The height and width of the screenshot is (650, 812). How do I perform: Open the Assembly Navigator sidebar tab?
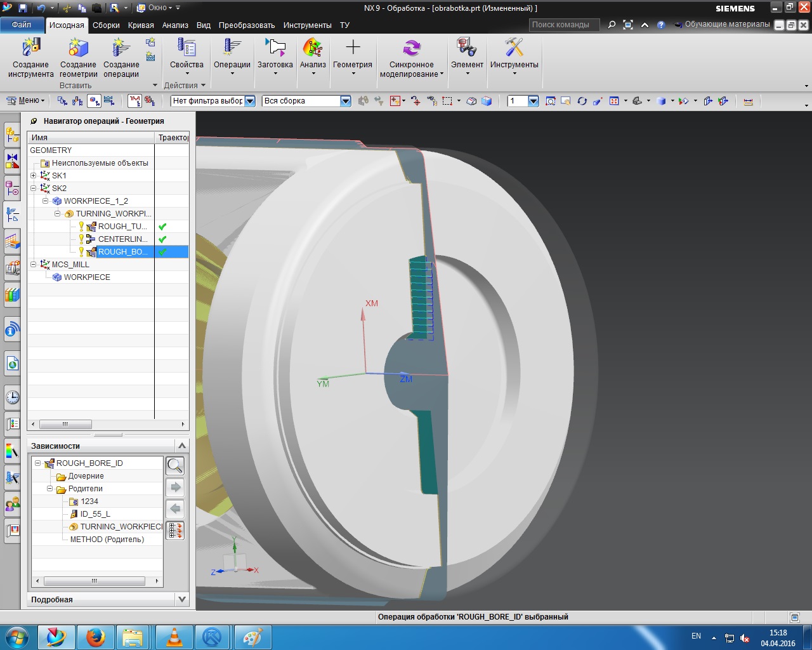point(12,135)
